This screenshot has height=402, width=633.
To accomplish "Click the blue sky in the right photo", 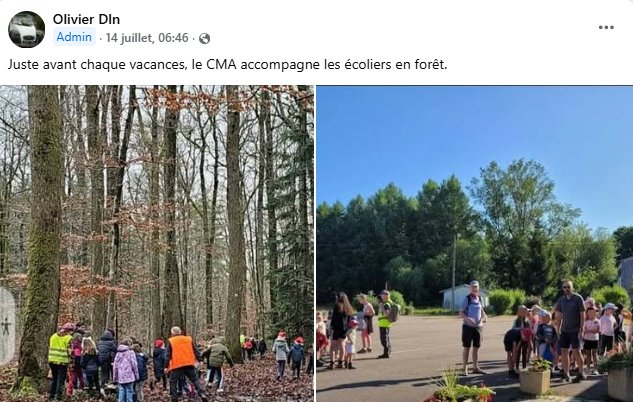I will click(x=475, y=133).
